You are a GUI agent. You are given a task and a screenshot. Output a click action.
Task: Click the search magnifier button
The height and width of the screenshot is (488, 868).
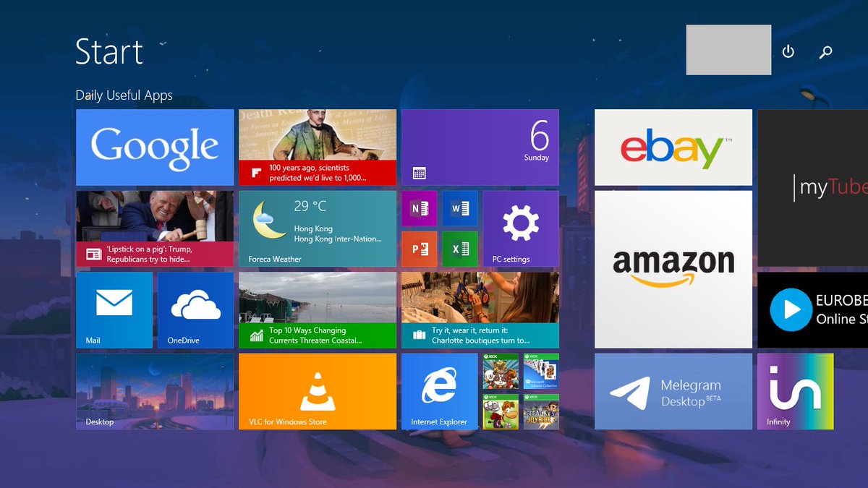point(825,51)
